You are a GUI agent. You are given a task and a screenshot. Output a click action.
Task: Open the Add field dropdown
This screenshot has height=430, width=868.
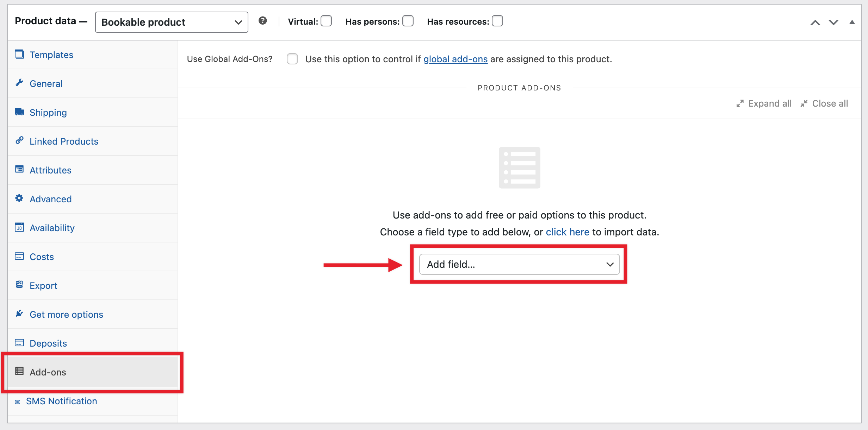tap(519, 264)
